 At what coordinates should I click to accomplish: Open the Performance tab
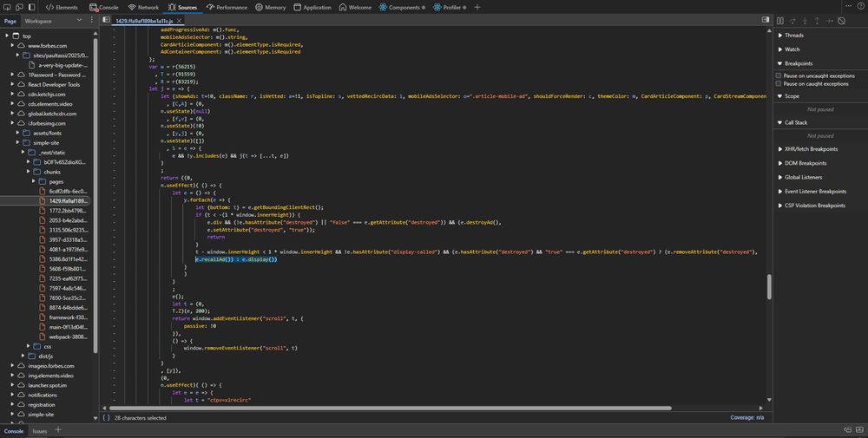point(227,7)
